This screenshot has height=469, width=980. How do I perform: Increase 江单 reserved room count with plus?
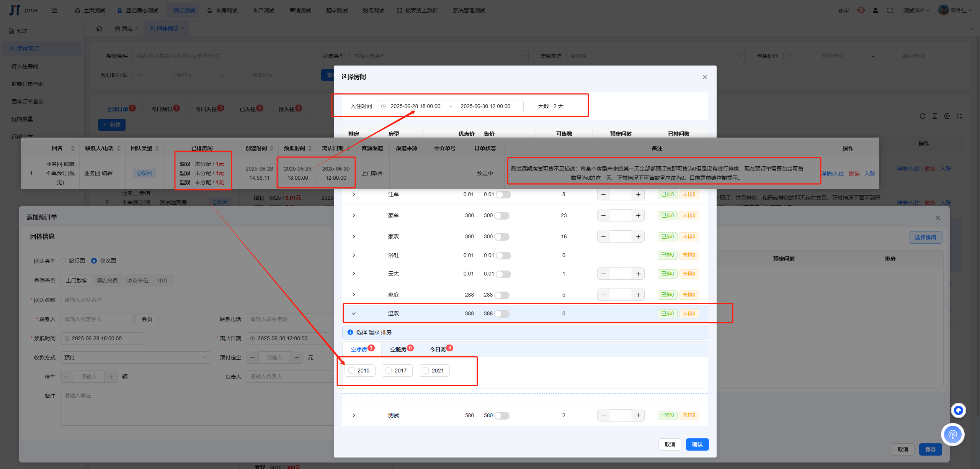638,195
